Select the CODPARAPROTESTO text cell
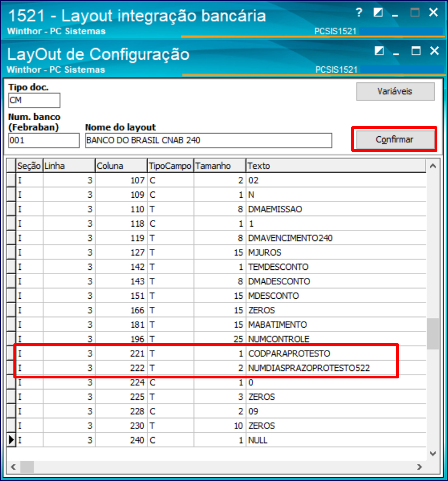The width and height of the screenshot is (448, 481). (x=336, y=353)
